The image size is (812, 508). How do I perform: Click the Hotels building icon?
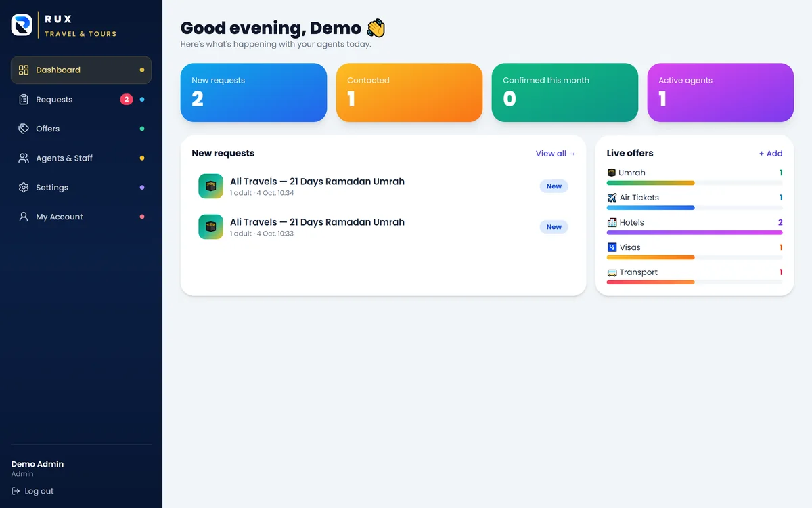(612, 222)
